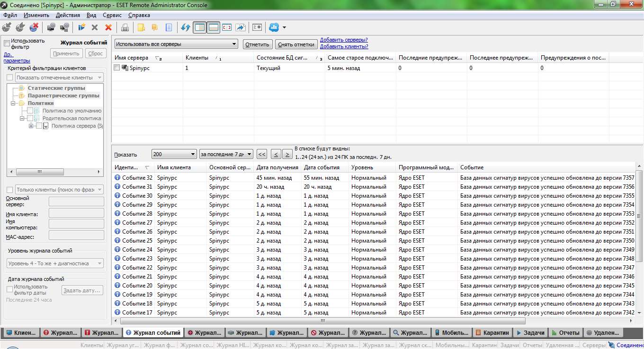
Task: Click the printer icon in toolbar
Action: tap(125, 27)
